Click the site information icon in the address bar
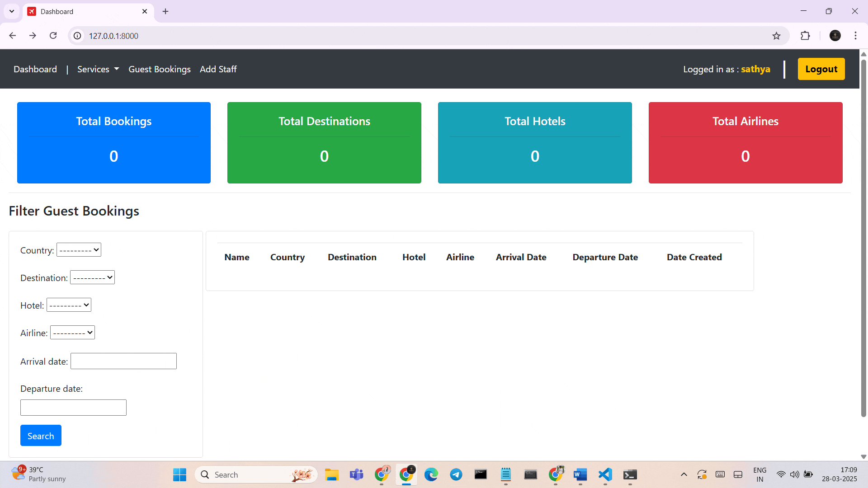Screen dimensions: 868x488 pyautogui.click(x=78, y=36)
